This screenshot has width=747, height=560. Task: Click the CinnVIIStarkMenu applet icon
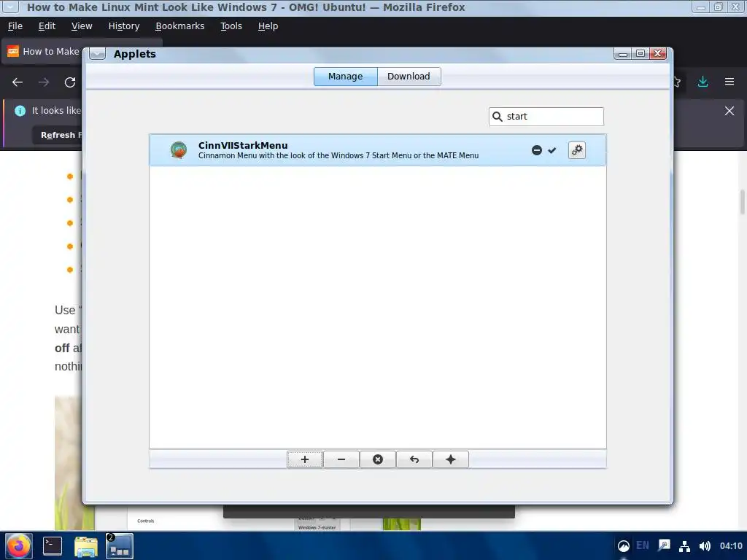[x=179, y=150]
